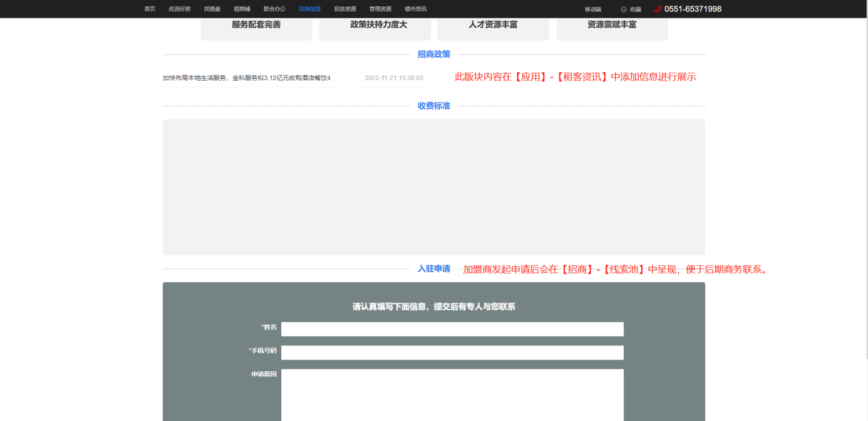868x421 pixels.
Task: Click the red phone icon in header
Action: click(657, 9)
